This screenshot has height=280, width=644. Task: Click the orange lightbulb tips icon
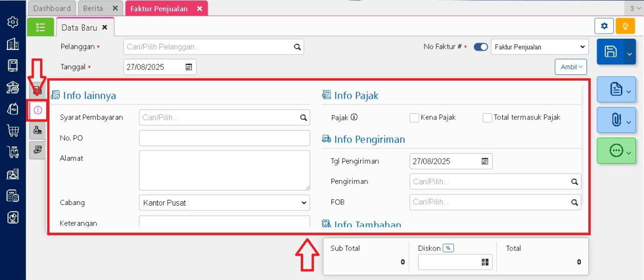(x=624, y=26)
